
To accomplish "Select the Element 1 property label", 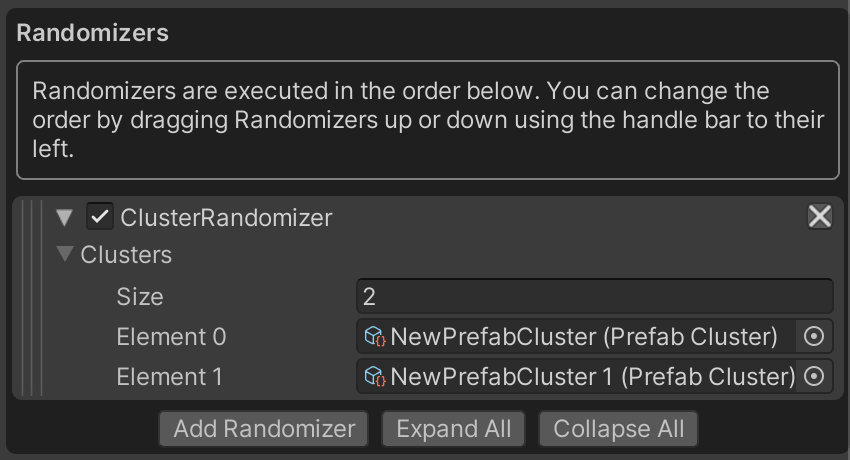I will pos(169,376).
